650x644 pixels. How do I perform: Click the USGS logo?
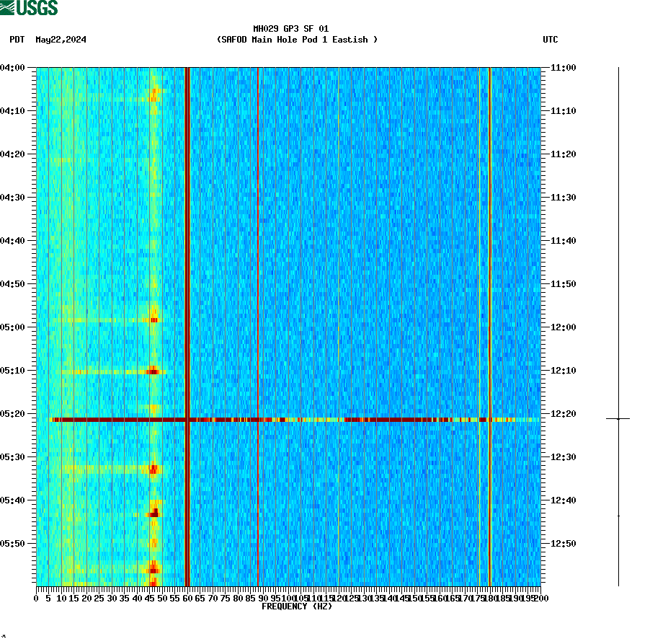pos(29,7)
